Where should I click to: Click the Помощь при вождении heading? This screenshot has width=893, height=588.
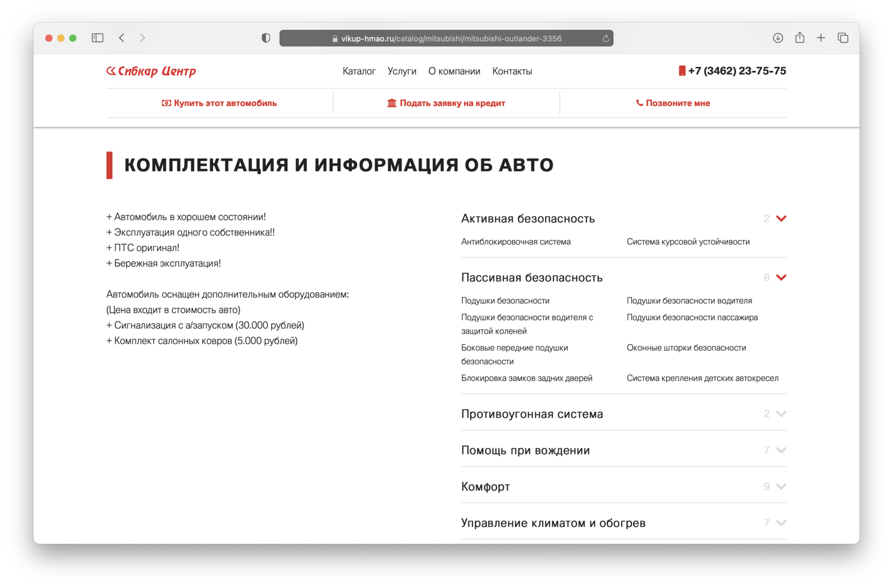(525, 450)
